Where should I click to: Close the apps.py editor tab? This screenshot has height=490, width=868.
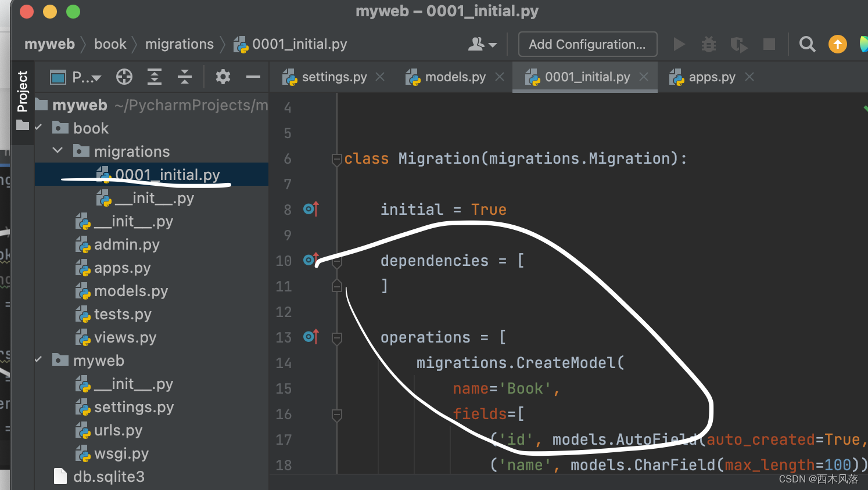click(x=749, y=76)
